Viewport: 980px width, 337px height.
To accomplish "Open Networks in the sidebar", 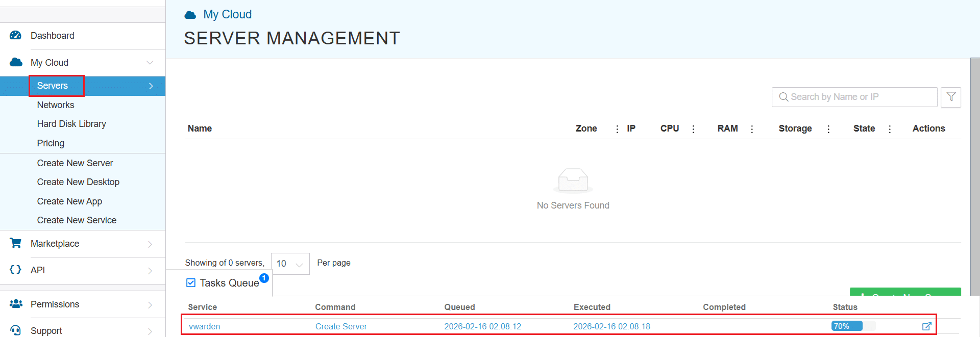I will point(56,105).
